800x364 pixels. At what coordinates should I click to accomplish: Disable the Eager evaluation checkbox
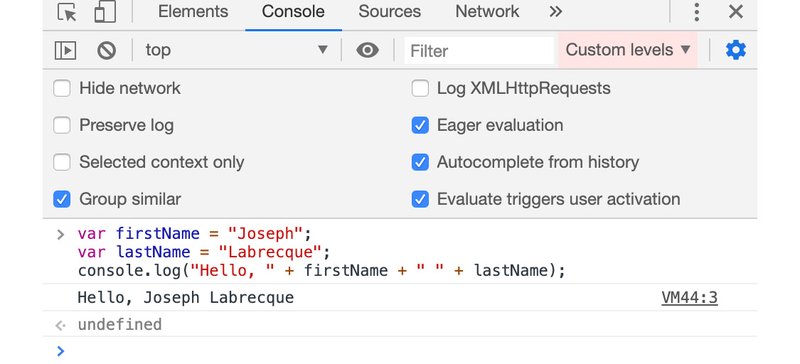[x=420, y=125]
